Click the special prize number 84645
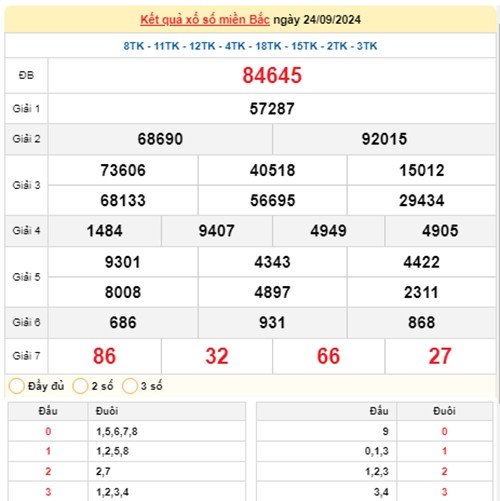 [x=272, y=75]
